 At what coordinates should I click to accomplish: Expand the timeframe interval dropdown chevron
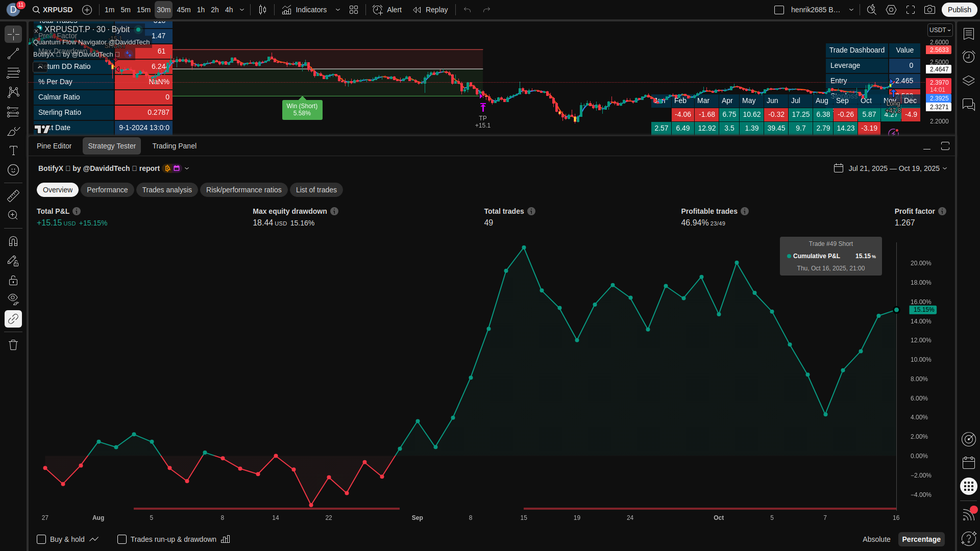click(242, 10)
